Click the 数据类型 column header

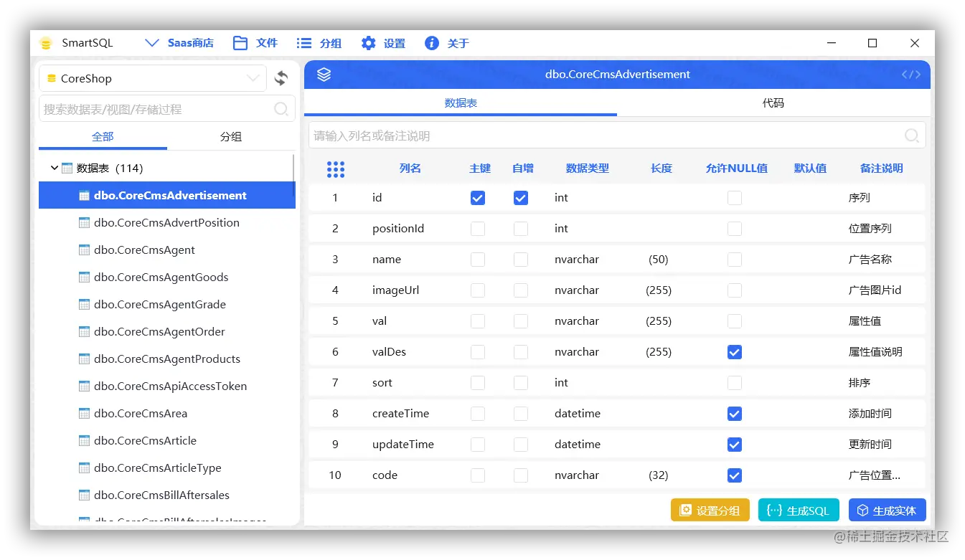tap(588, 169)
